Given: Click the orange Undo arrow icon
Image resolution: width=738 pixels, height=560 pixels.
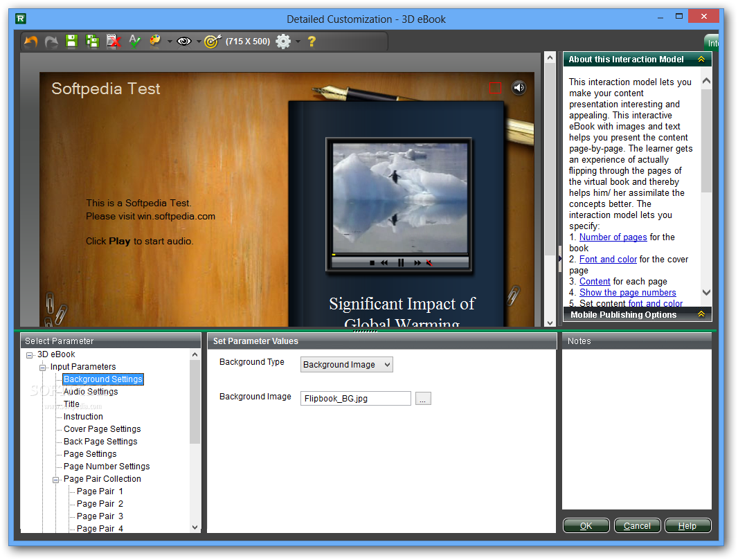Looking at the screenshot, I should [x=31, y=42].
